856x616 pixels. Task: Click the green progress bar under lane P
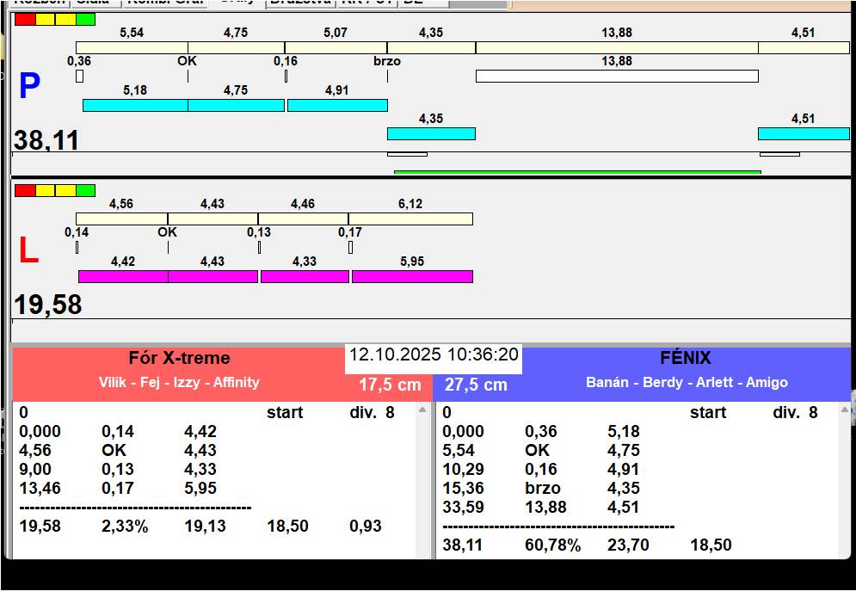(576, 172)
